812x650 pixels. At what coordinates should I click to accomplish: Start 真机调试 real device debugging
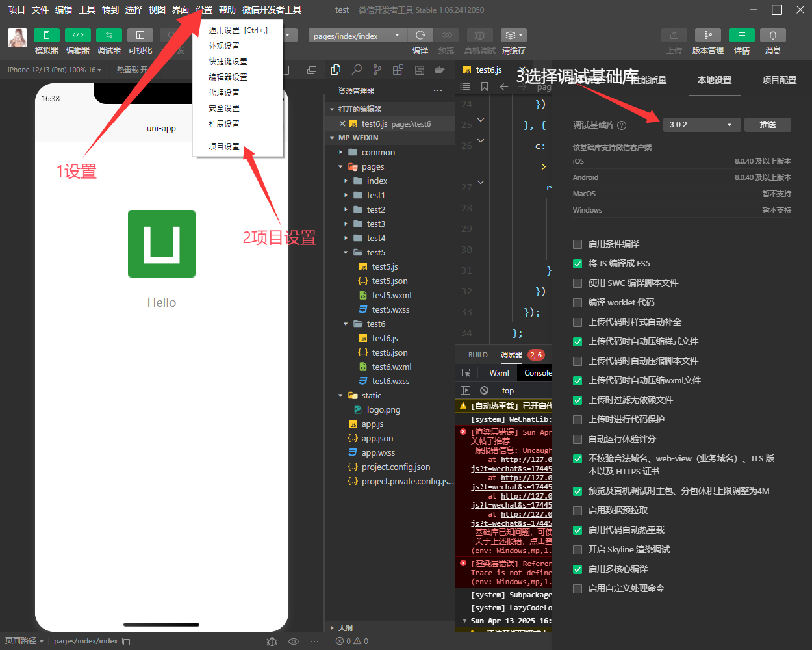[479, 35]
